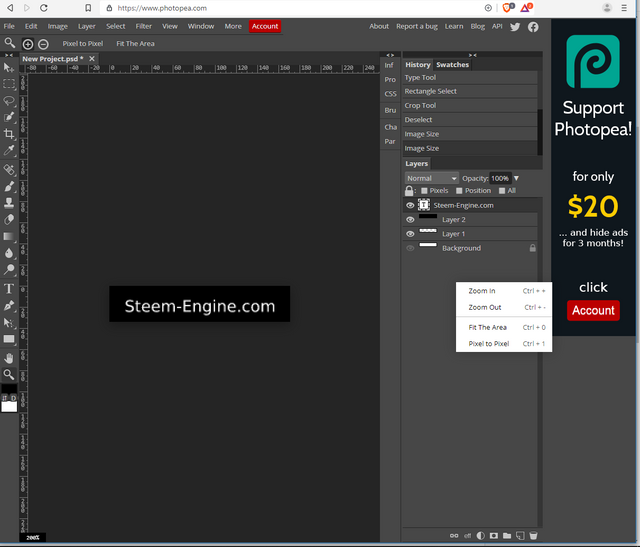This screenshot has height=547, width=640.
Task: Delete the selected layer with trash icon
Action: (x=533, y=536)
